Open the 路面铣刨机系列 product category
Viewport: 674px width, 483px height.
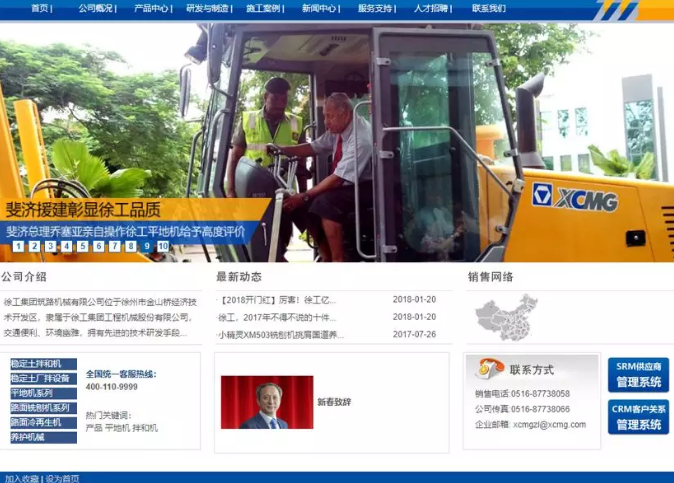click(x=43, y=408)
